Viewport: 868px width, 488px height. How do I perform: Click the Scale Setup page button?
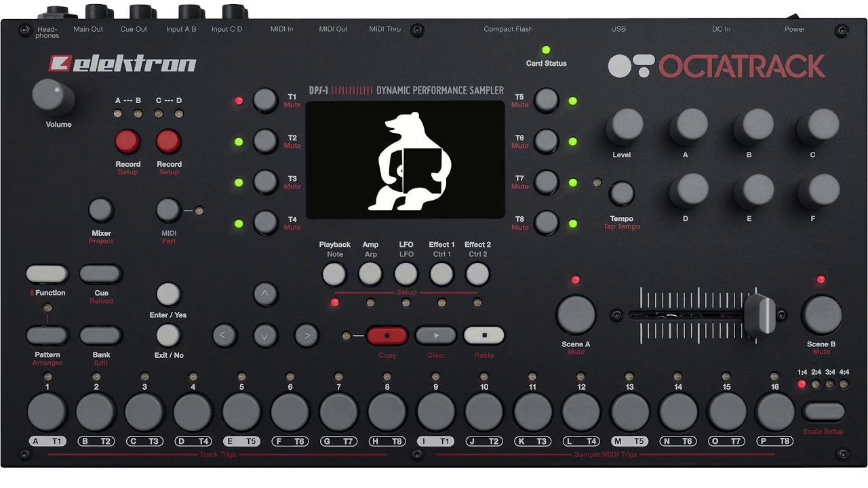pyautogui.click(x=824, y=411)
